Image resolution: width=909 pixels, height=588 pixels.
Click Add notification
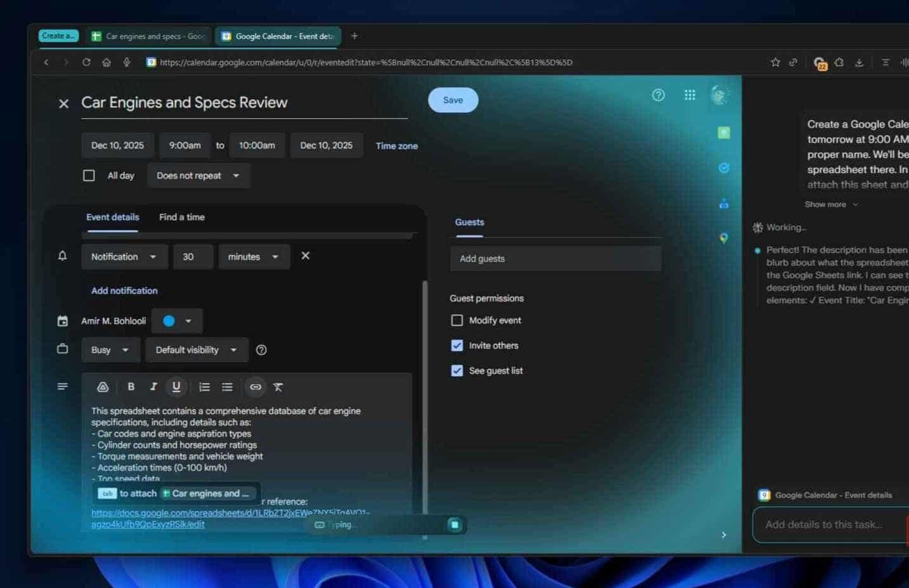(x=124, y=291)
